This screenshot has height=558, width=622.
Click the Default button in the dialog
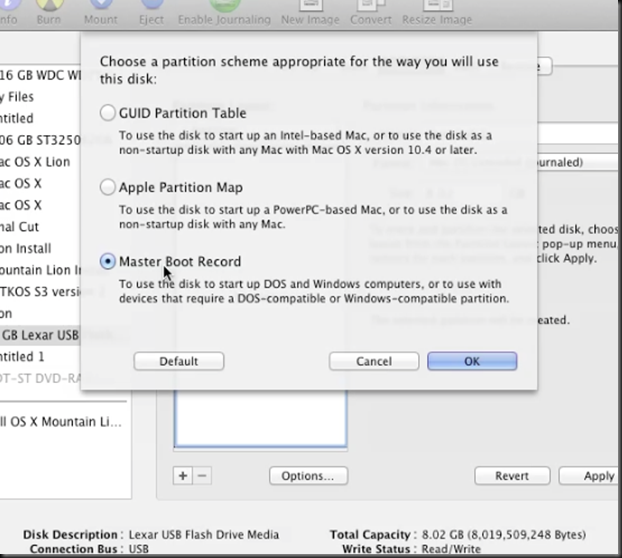179,361
